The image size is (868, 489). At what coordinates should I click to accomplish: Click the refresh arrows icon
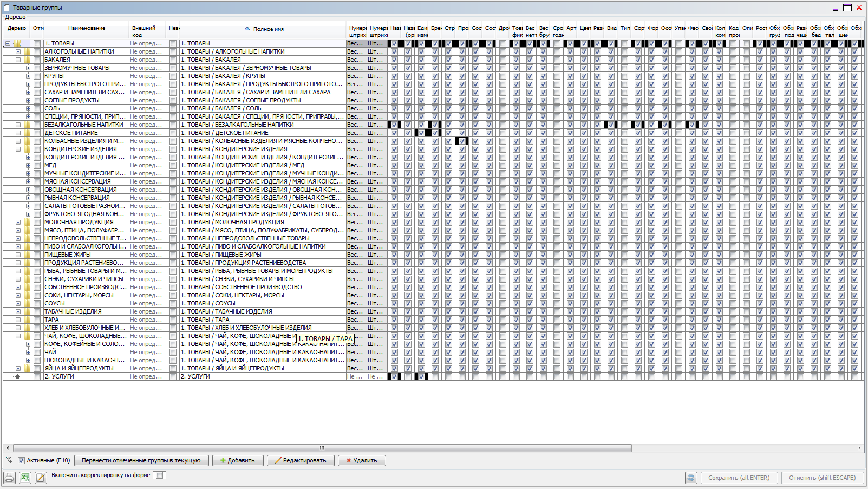[x=691, y=478]
